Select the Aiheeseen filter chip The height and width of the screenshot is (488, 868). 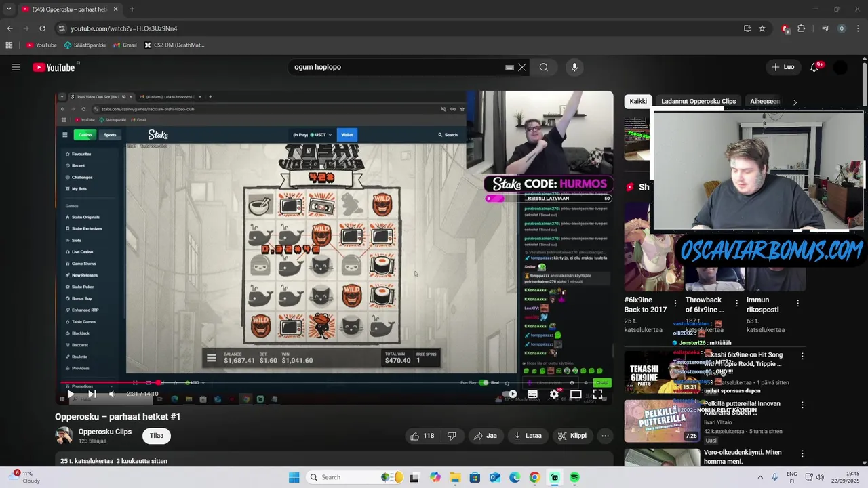coord(765,101)
